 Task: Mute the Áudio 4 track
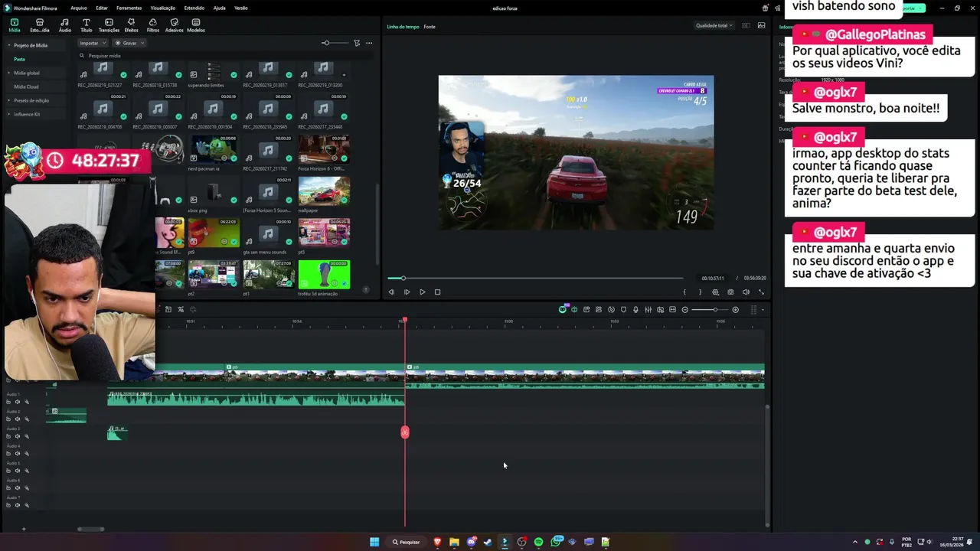pyautogui.click(x=18, y=454)
